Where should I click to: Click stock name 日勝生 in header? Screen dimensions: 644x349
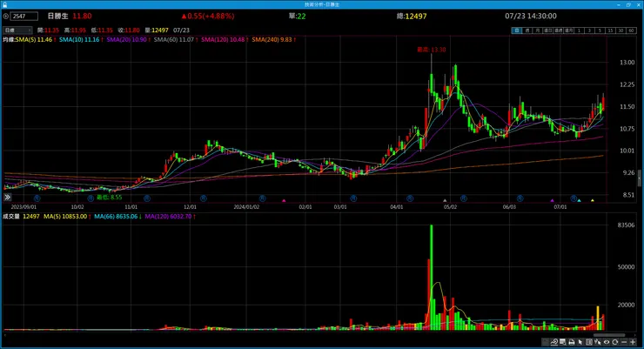click(58, 16)
